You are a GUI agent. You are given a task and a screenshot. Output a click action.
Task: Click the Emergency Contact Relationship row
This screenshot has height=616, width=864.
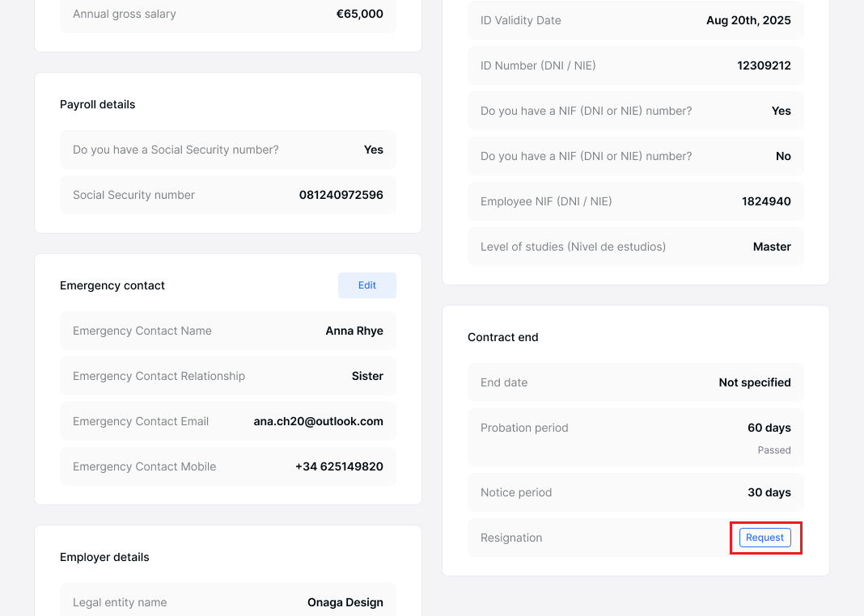pos(227,376)
